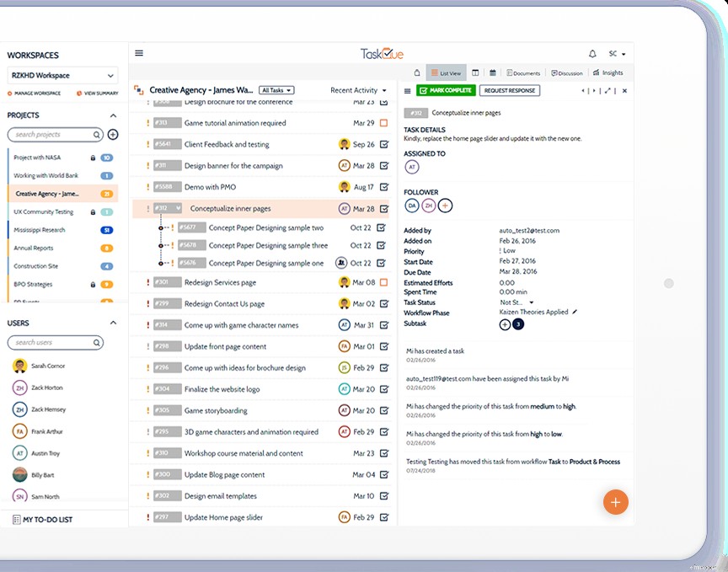Open the notifications bell icon
728x572 pixels.
(594, 53)
